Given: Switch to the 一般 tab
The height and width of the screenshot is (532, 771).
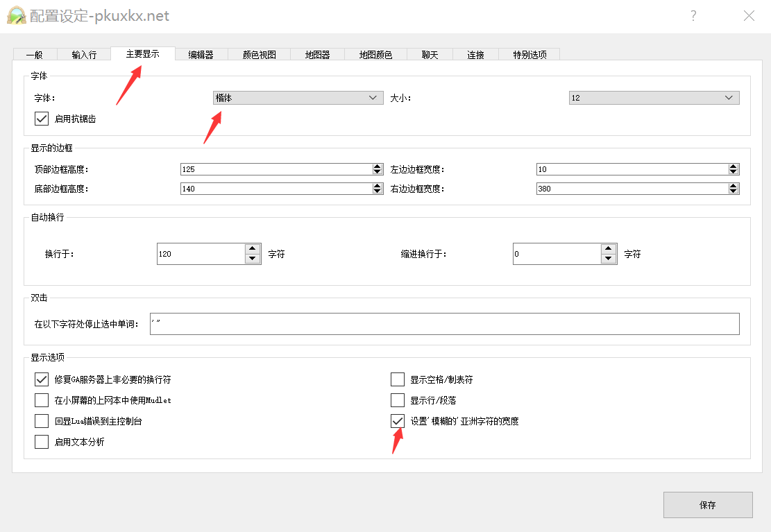Looking at the screenshot, I should click(35, 53).
